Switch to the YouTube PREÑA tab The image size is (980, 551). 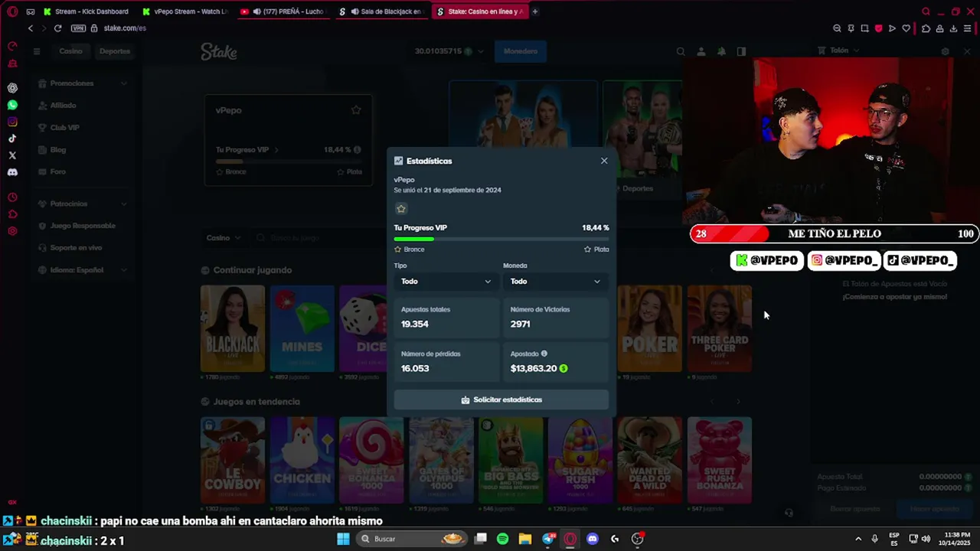[x=284, y=11]
